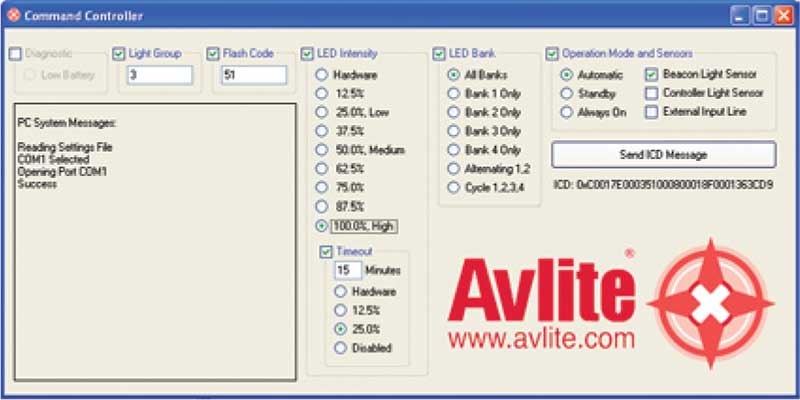
Task: Select Bank 3 Only
Action: [454, 131]
